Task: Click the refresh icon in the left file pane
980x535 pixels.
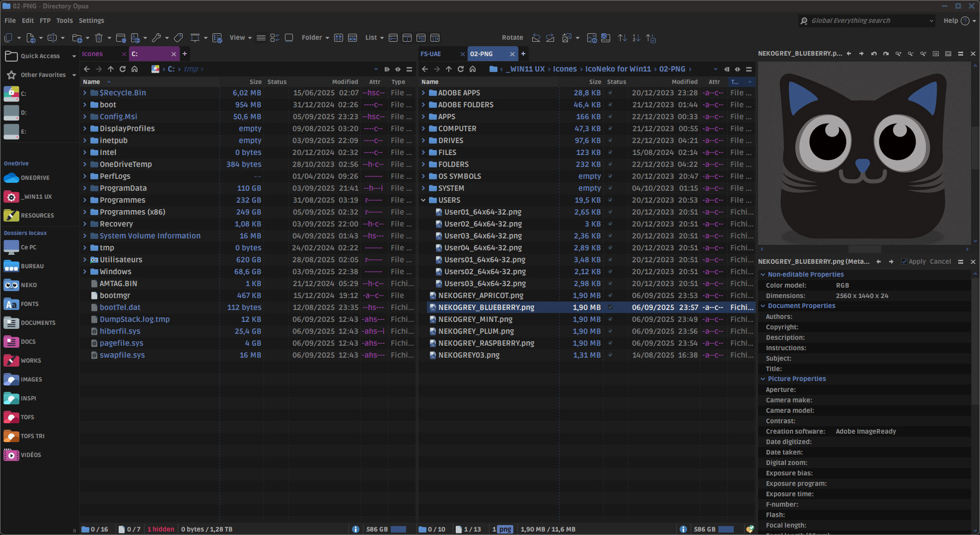Action: coord(123,69)
